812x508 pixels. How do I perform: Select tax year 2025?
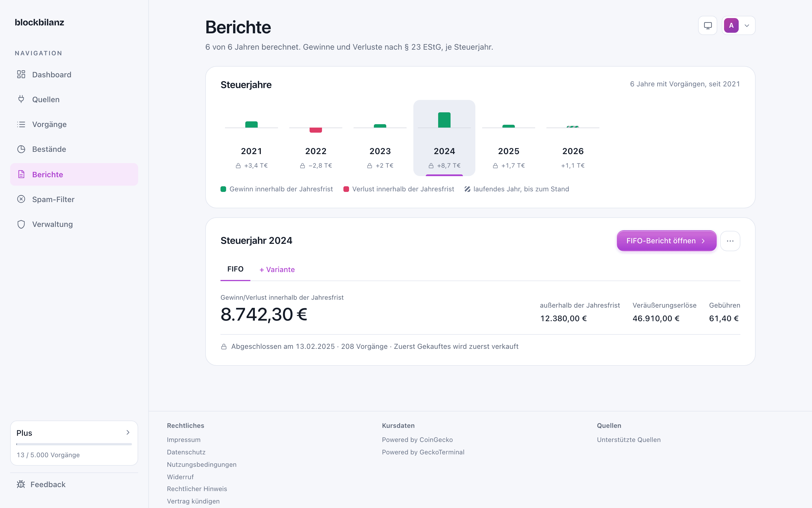click(x=508, y=138)
